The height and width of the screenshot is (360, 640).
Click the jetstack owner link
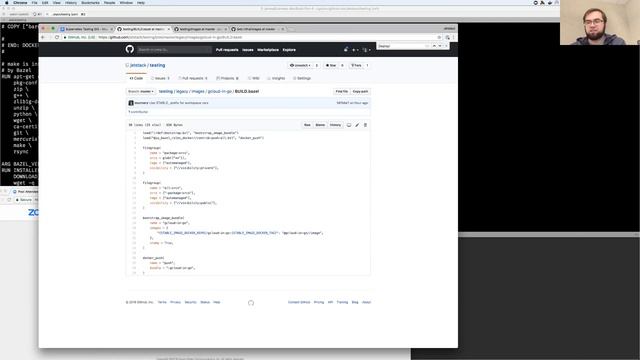pos(138,65)
